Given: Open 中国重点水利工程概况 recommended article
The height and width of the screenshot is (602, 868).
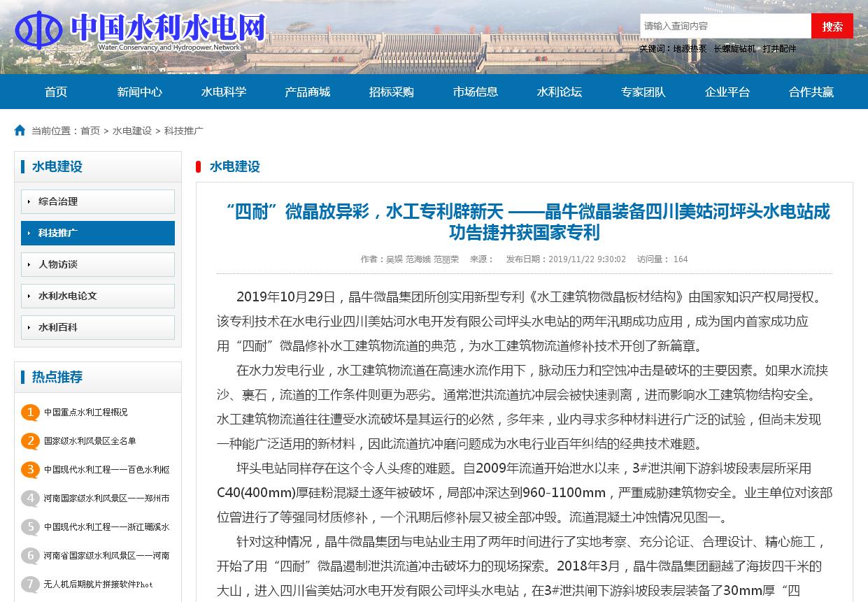Looking at the screenshot, I should pyautogui.click(x=86, y=413).
